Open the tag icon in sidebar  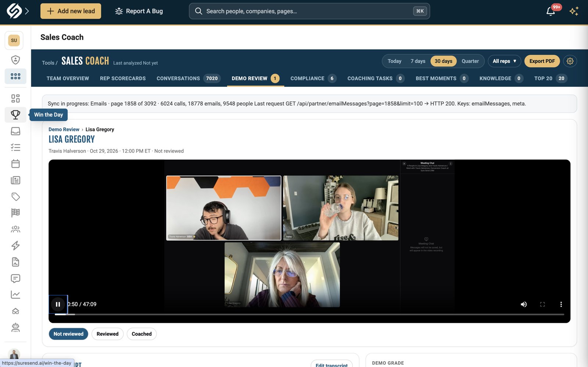point(15,196)
